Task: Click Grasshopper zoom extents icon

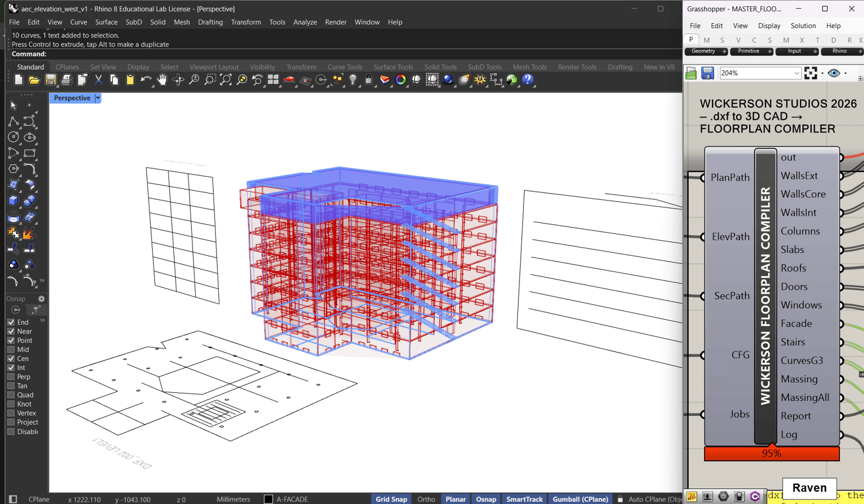Action: 810,73
